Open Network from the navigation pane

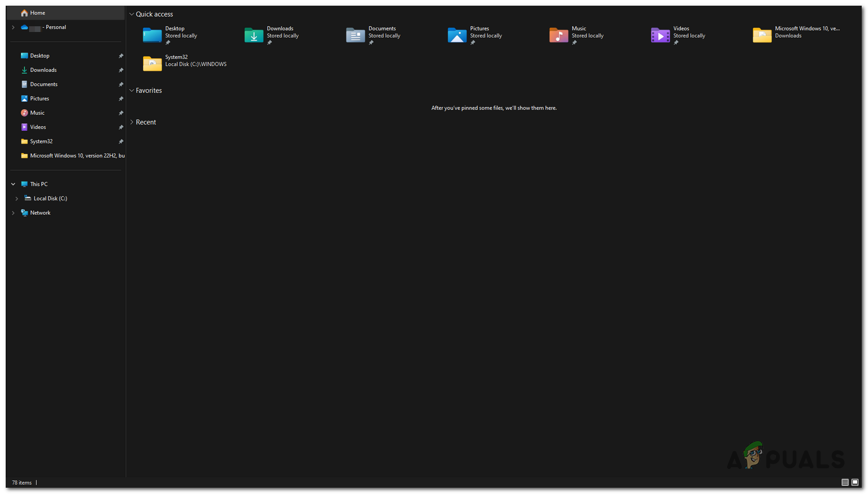tap(40, 212)
